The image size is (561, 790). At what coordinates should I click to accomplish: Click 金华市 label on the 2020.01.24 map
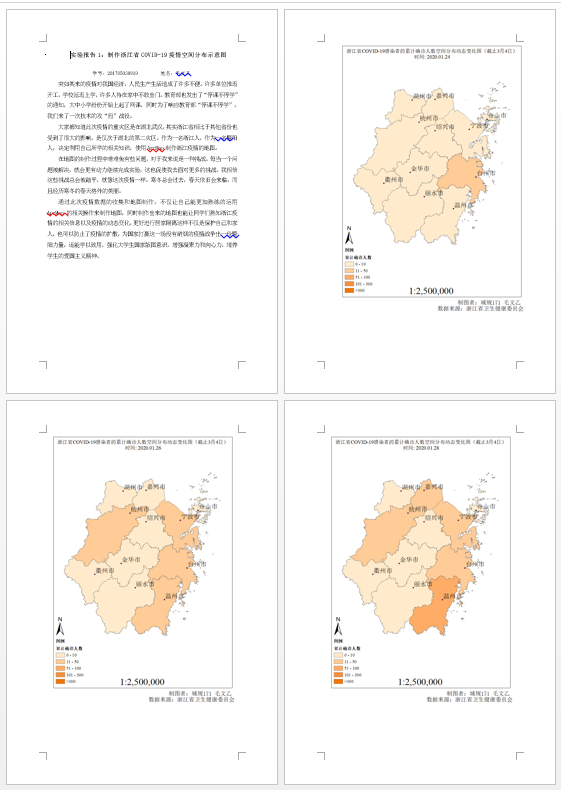pyautogui.click(x=420, y=169)
